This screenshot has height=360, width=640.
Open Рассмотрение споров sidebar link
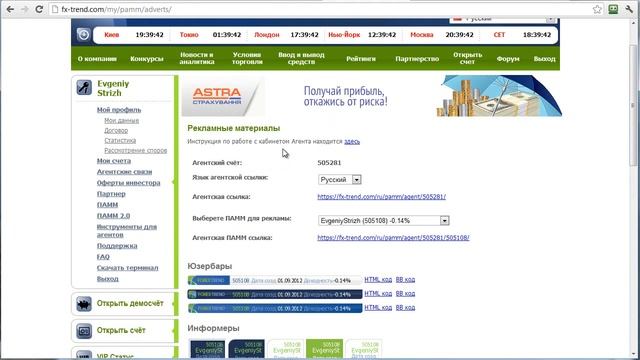coord(136,151)
